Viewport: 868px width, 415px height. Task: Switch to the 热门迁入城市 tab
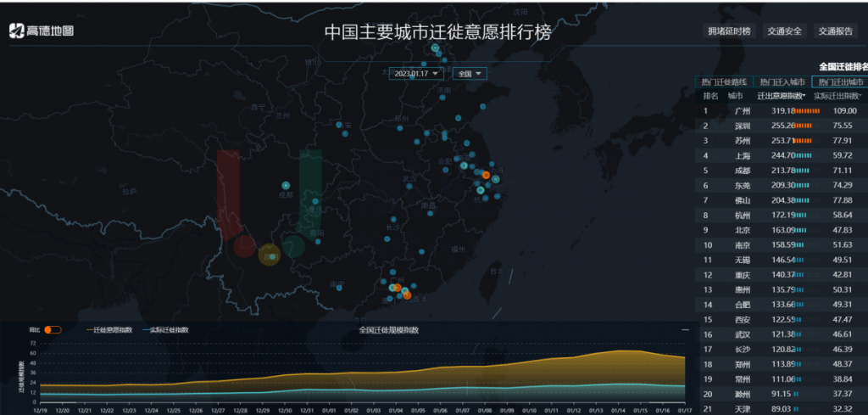[x=782, y=82]
